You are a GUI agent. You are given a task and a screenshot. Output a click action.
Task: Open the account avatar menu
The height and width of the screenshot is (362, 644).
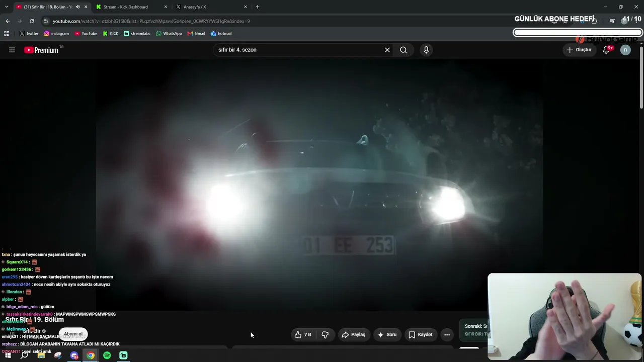point(625,50)
